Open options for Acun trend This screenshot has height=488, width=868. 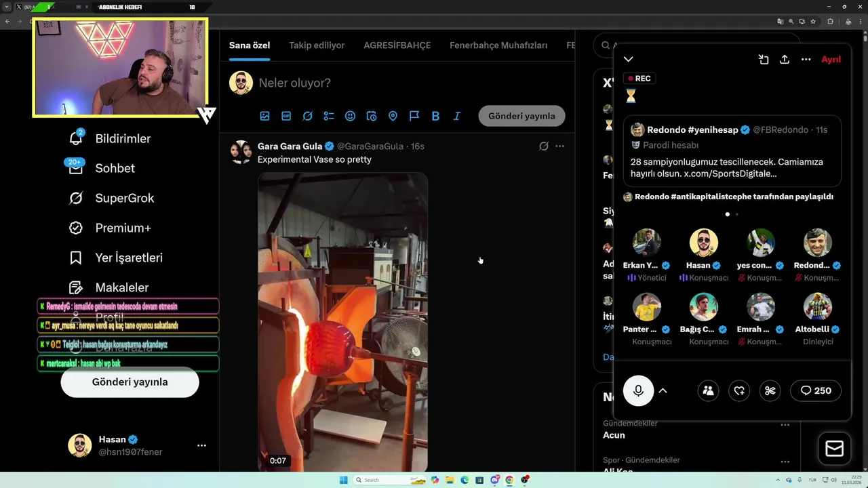coord(785,425)
